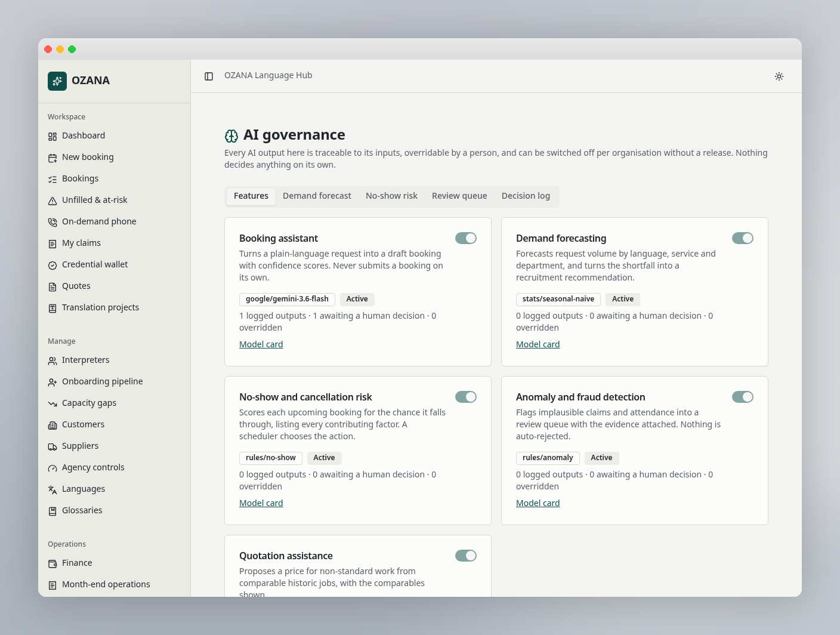Click the Suppliers truck icon

(52, 447)
